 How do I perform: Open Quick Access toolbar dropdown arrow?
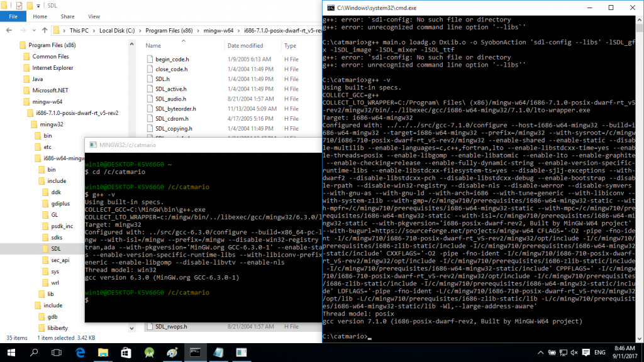(x=38, y=6)
